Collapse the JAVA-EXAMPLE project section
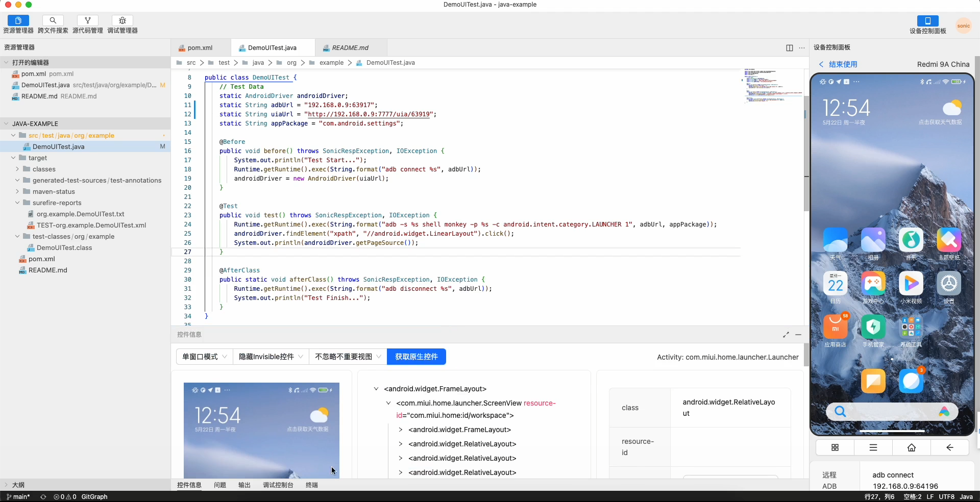 [6, 123]
